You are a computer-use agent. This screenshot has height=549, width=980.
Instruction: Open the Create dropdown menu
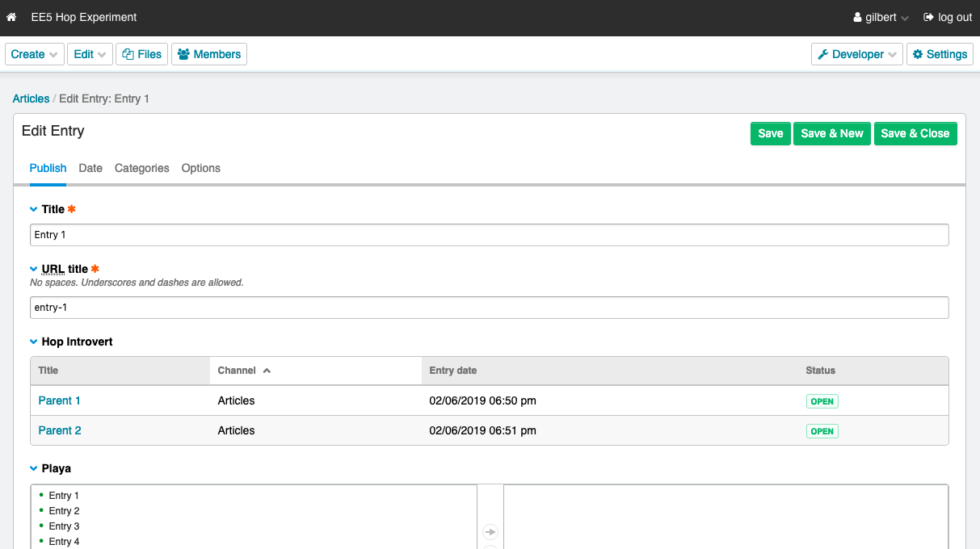tap(35, 54)
